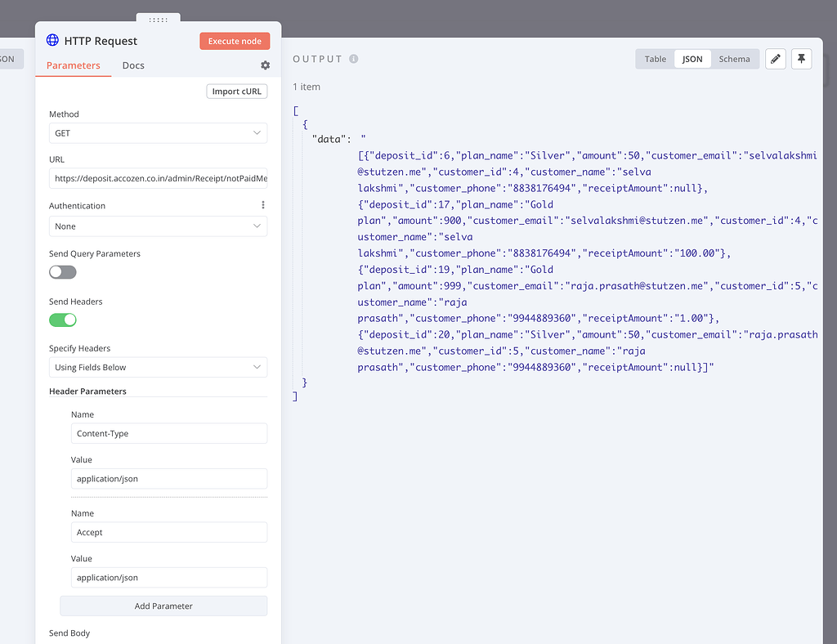Open the Method dropdown showing GET
The image size is (837, 644).
(158, 132)
